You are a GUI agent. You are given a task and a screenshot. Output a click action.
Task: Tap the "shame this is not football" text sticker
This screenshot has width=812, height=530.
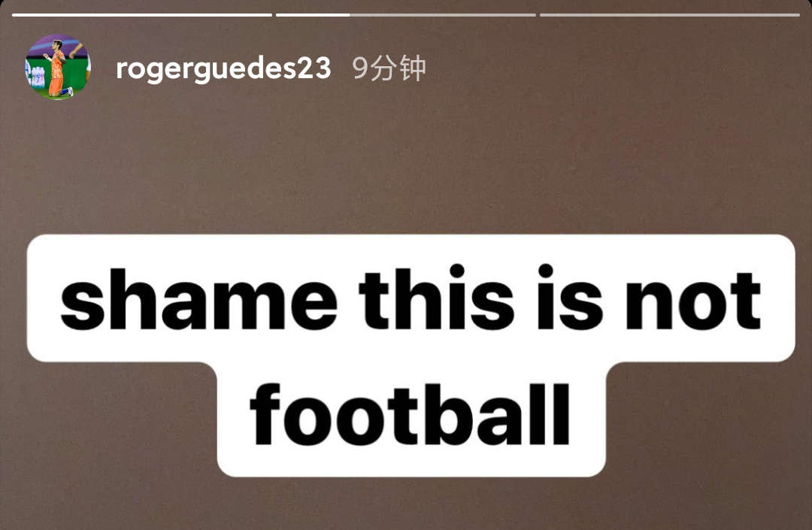click(x=411, y=356)
